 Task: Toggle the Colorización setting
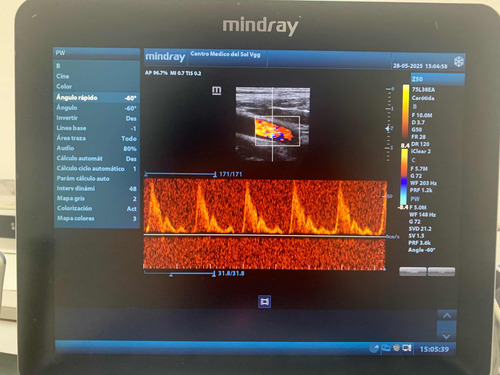coord(96,208)
